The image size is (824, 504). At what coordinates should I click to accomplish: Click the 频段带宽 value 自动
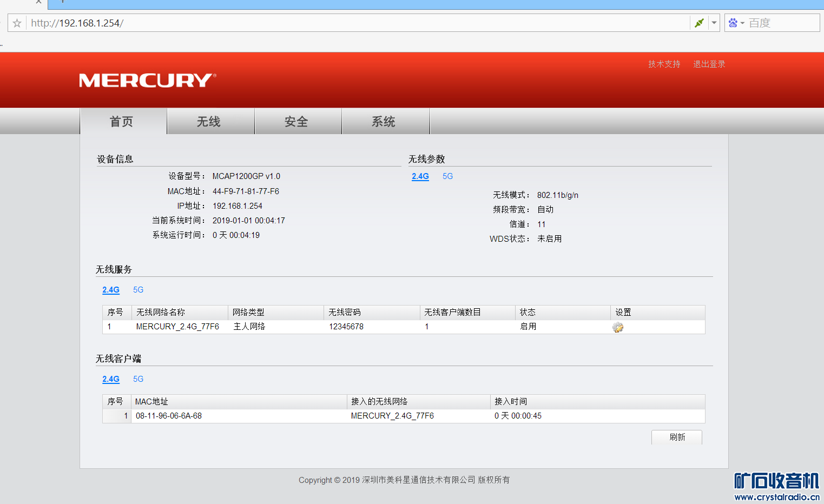point(545,209)
